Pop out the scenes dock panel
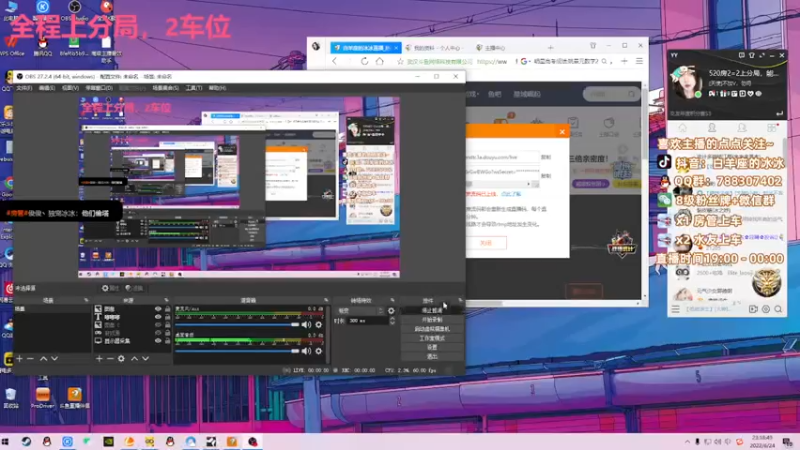This screenshot has height=450, width=800. 86,300
